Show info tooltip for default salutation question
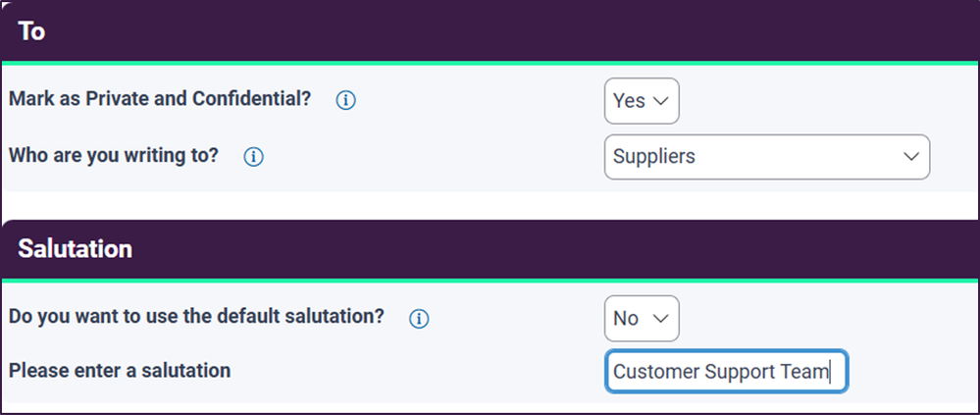Image resolution: width=980 pixels, height=415 pixels. pyautogui.click(x=419, y=319)
